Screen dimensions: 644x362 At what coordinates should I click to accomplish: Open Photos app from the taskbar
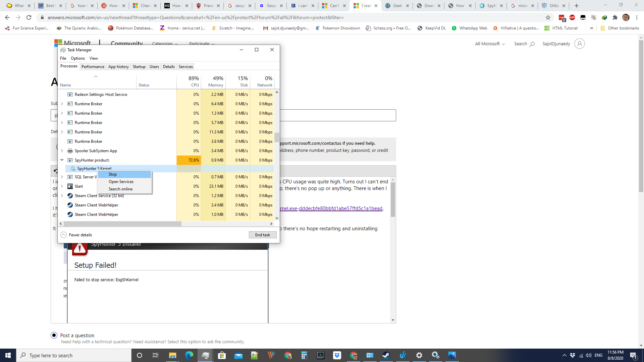[x=452, y=355]
